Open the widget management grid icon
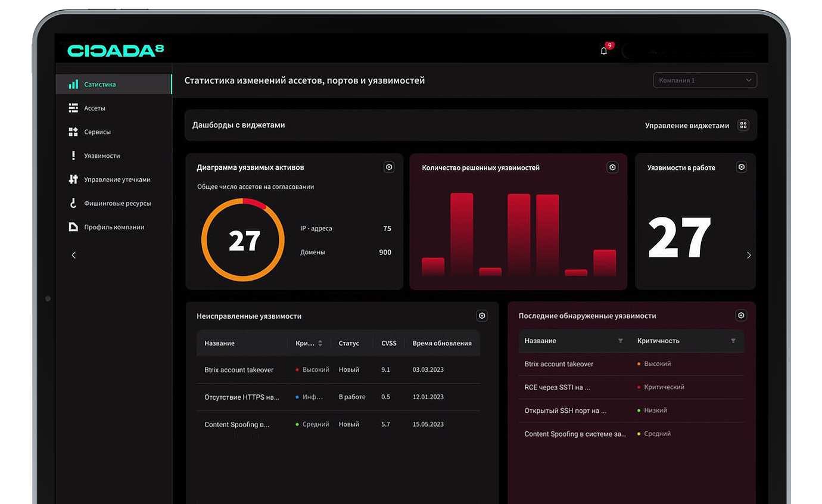Image resolution: width=822 pixels, height=504 pixels. [x=743, y=125]
